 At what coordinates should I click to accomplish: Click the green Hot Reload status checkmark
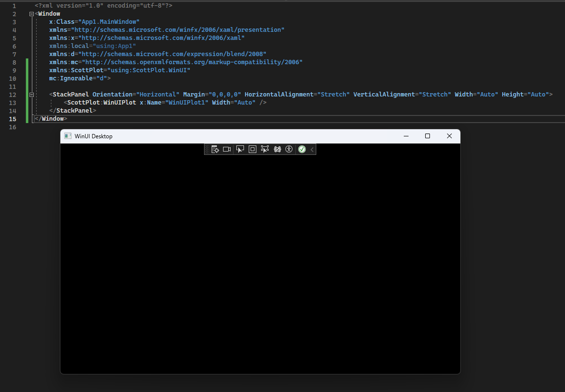pyautogui.click(x=302, y=149)
